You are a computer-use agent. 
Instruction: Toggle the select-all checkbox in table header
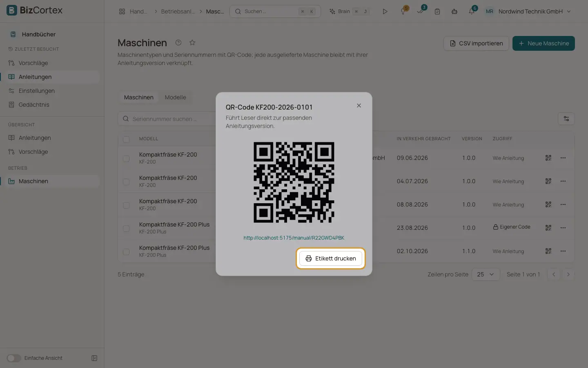(126, 139)
